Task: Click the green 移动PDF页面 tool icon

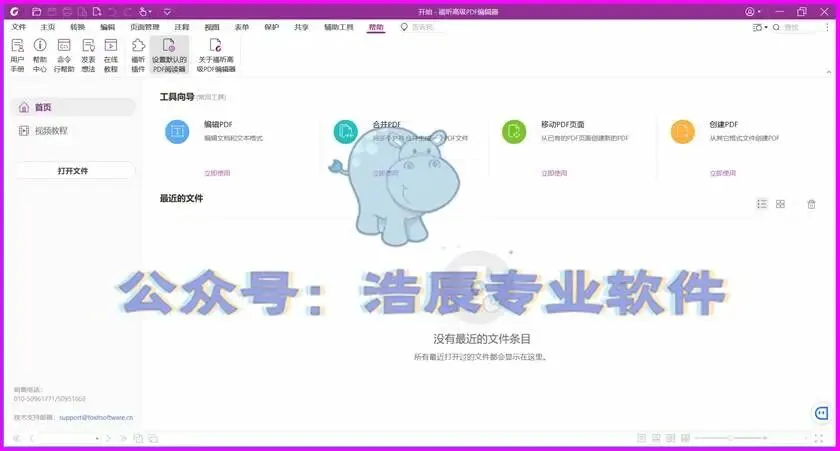Action: (514, 132)
